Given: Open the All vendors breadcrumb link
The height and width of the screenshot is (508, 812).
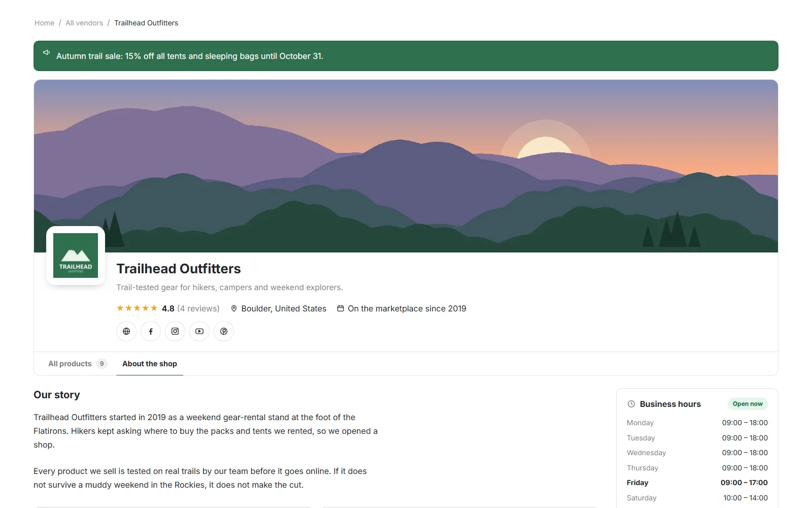Looking at the screenshot, I should point(84,23).
